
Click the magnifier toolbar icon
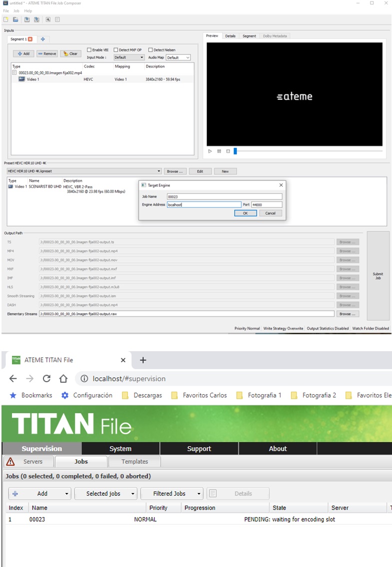(48, 19)
